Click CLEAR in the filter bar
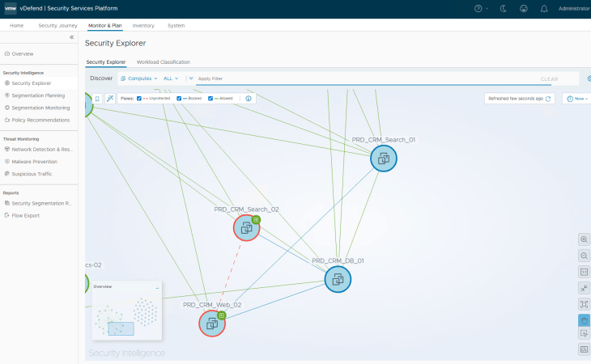Screen dimensions: 591x364 (549, 79)
